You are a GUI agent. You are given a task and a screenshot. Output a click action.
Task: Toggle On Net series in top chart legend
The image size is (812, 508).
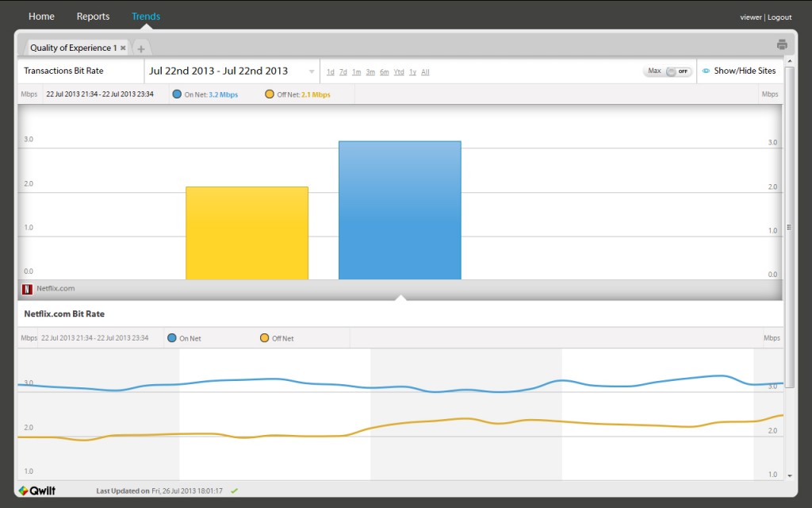pos(177,94)
